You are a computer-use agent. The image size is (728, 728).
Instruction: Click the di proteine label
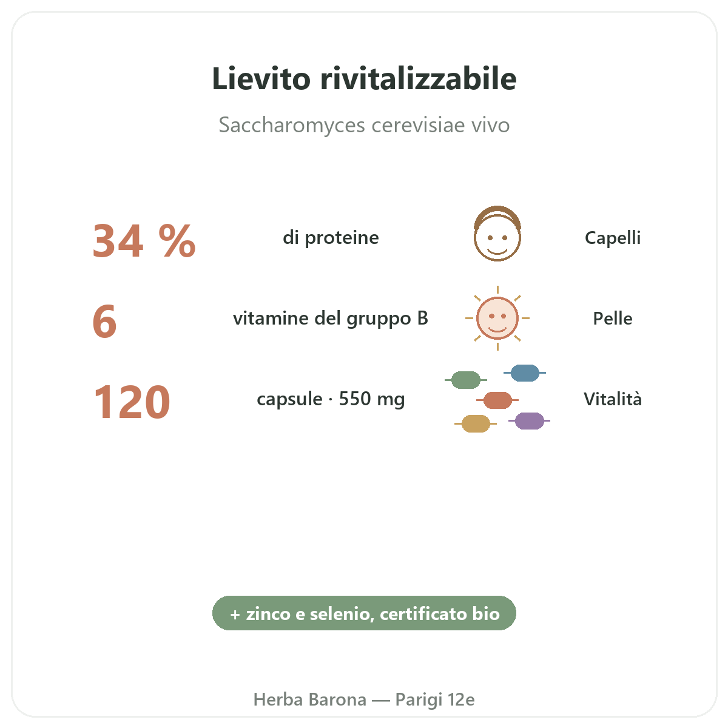click(331, 237)
